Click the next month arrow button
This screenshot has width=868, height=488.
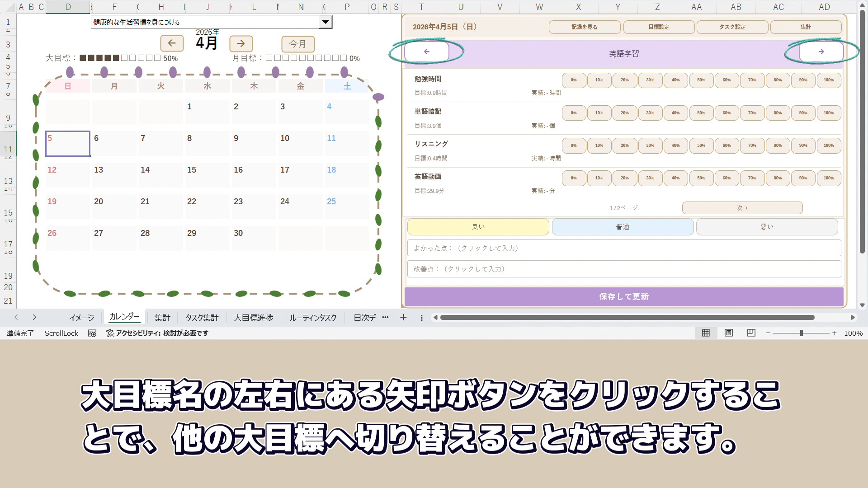pyautogui.click(x=241, y=43)
